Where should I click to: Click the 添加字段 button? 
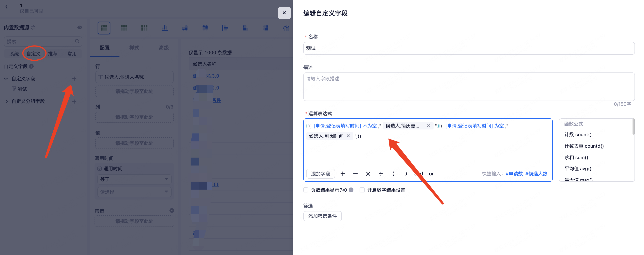320,174
